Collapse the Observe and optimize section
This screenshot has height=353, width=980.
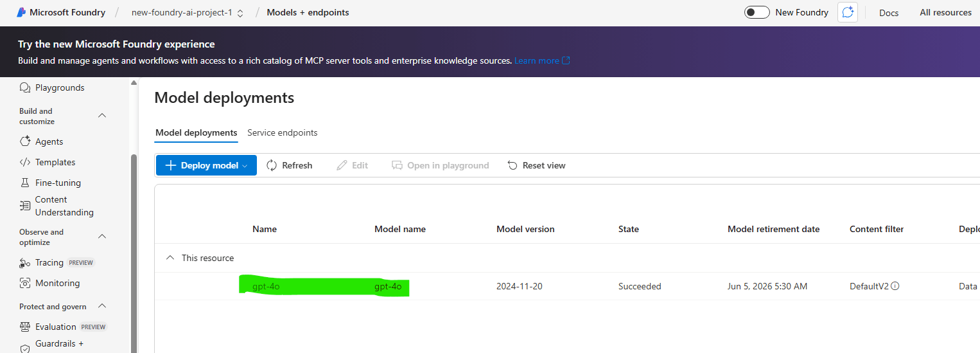(102, 237)
